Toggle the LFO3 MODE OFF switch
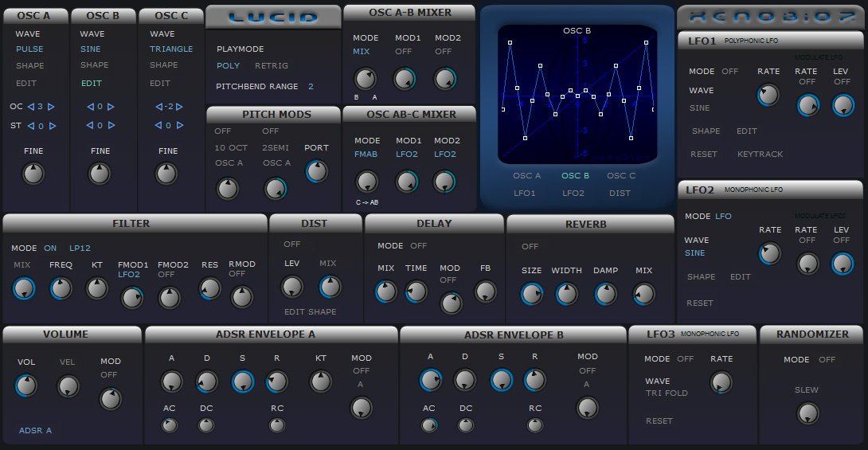 coord(685,358)
